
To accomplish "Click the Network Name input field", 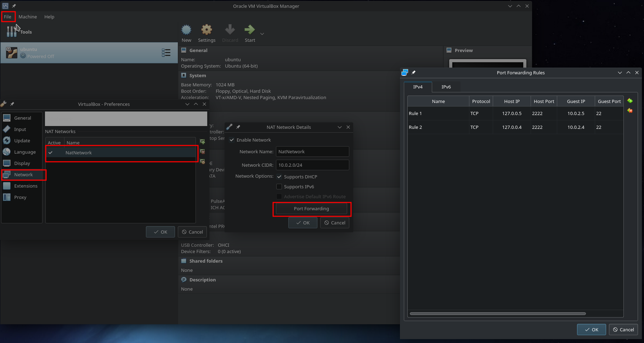I will click(312, 152).
